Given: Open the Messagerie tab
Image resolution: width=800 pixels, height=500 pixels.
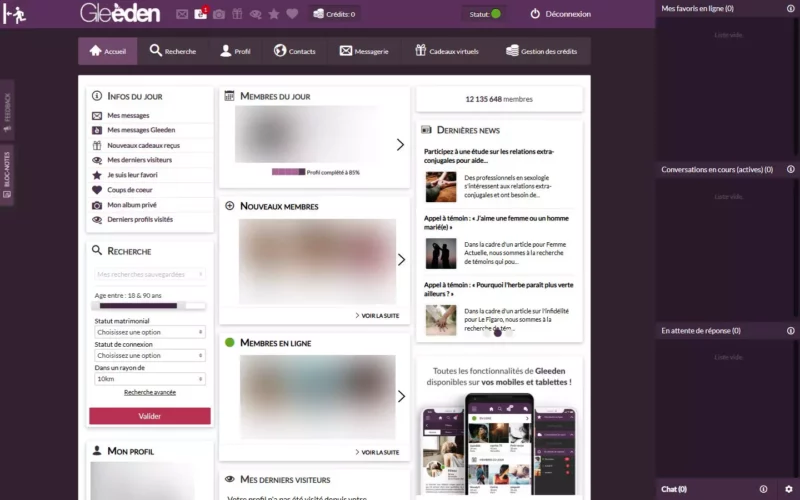Looking at the screenshot, I should point(364,51).
